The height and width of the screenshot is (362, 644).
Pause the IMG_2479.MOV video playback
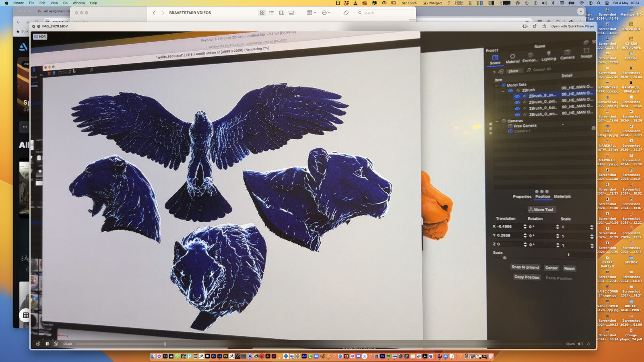pyautogui.click(x=47, y=343)
